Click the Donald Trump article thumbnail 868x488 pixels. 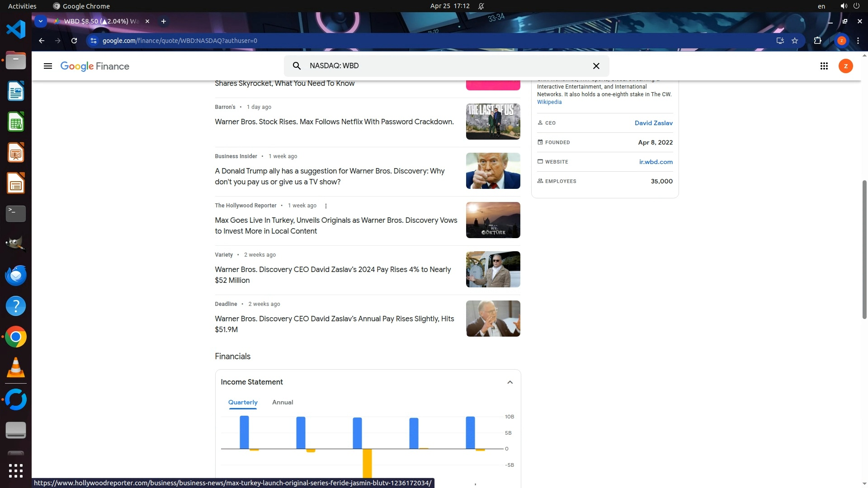coord(493,171)
